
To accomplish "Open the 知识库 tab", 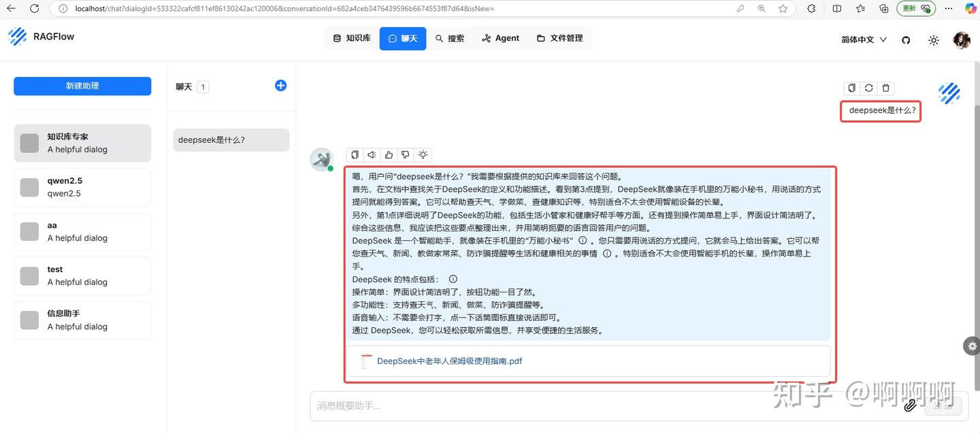I will [351, 38].
